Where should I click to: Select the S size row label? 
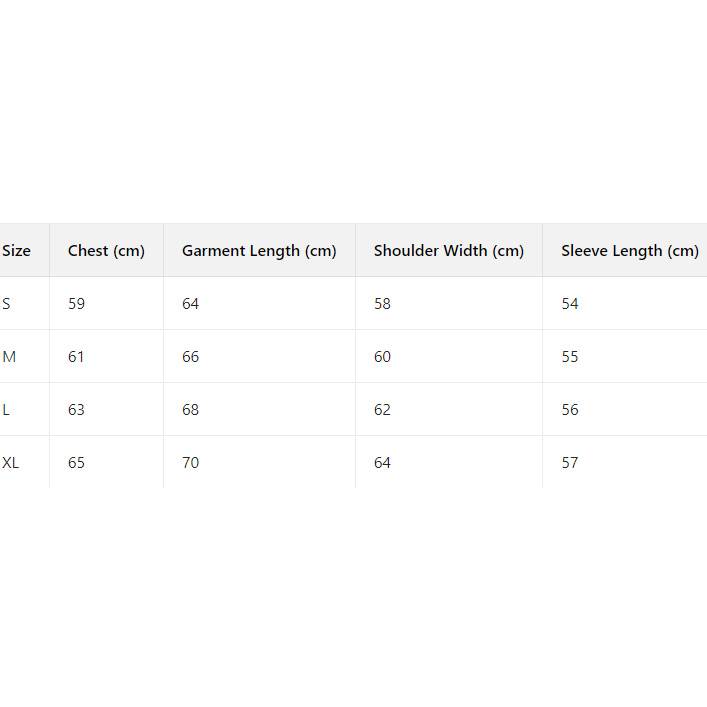[x=7, y=304]
